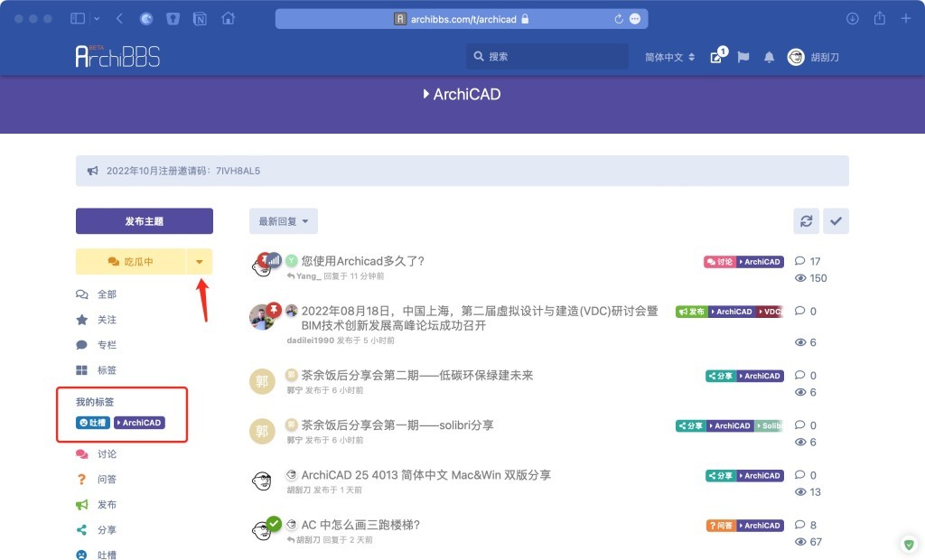Refresh the discussion list
The height and width of the screenshot is (560, 925).
click(x=807, y=221)
